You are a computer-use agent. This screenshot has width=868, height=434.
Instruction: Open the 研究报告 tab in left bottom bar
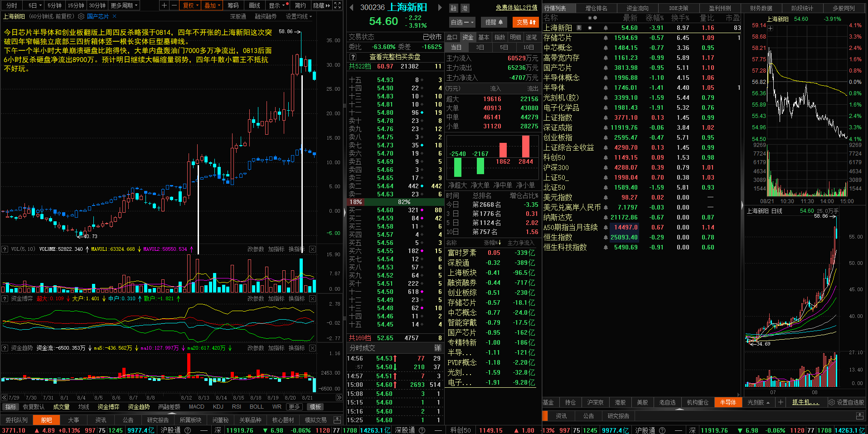(x=158, y=420)
